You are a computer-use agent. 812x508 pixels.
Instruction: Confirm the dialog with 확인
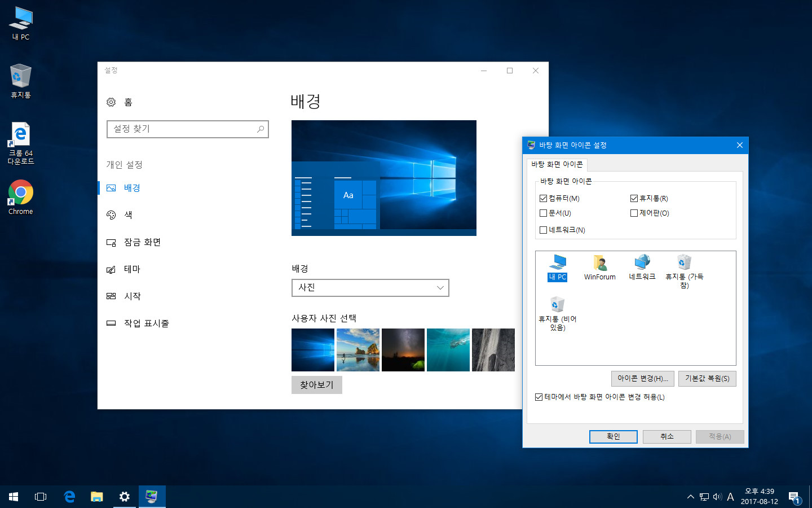point(614,437)
